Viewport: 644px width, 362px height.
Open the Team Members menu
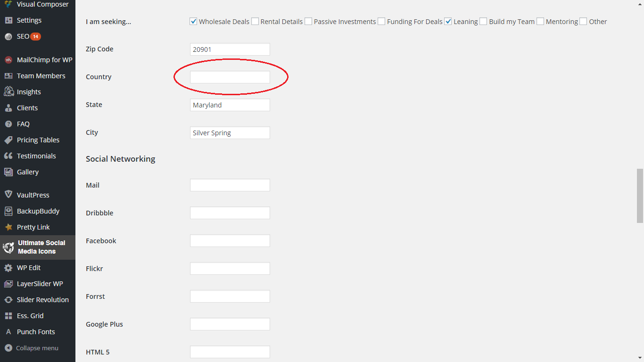tap(41, 76)
